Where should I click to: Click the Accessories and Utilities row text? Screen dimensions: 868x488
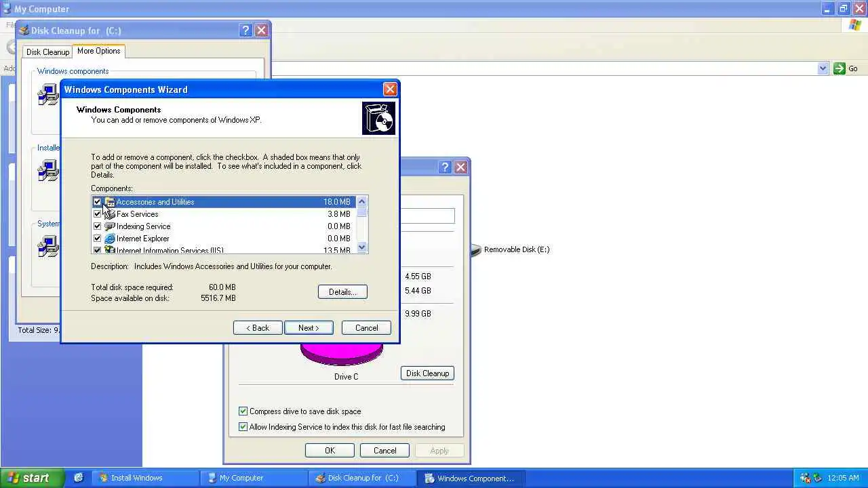point(155,202)
